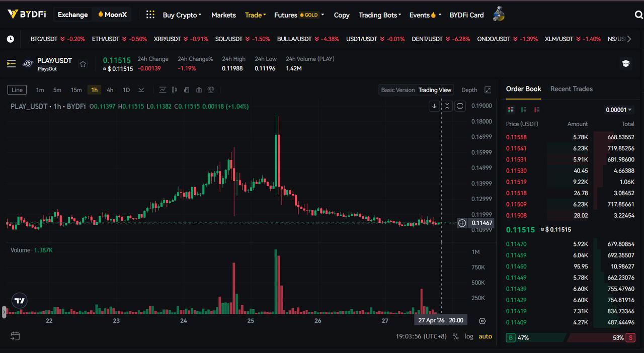Open the search magnifier icon
644x353 pixels.
pos(638,15)
